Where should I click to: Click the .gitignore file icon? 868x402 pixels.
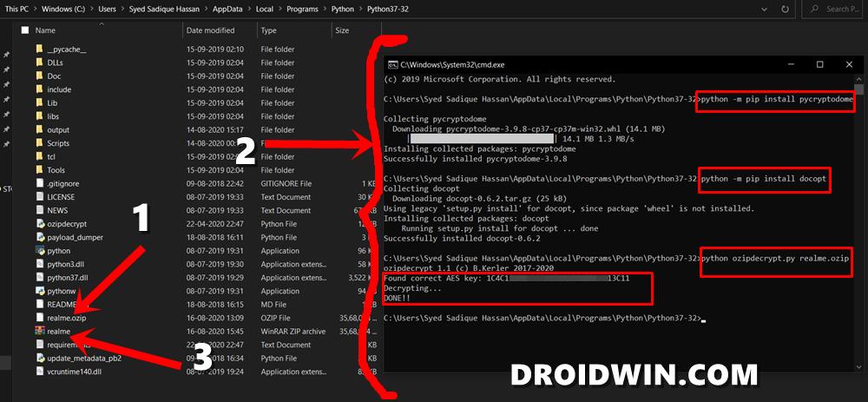click(x=39, y=183)
